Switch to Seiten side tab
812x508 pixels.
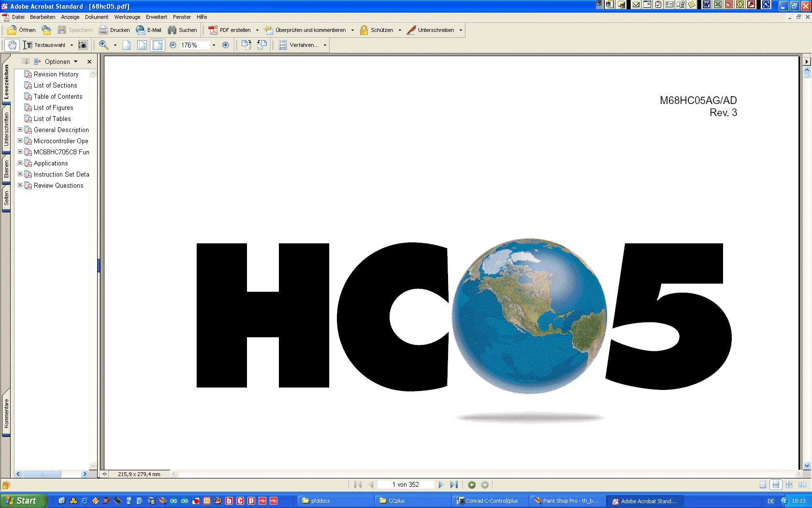click(x=6, y=198)
